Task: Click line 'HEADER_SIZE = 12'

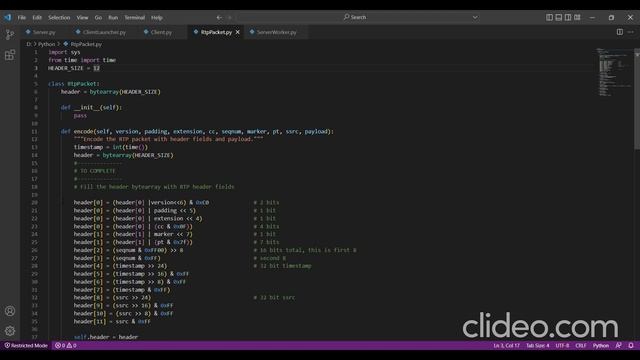Action: (x=74, y=68)
